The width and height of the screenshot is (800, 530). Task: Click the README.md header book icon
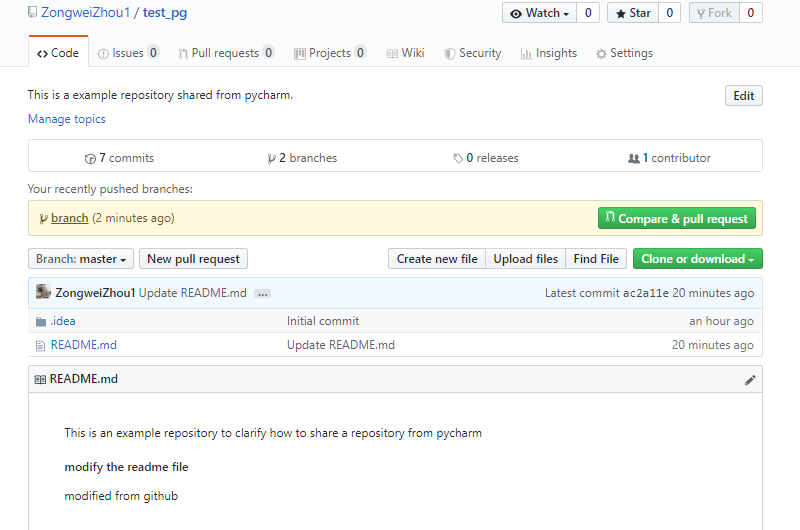coord(40,380)
